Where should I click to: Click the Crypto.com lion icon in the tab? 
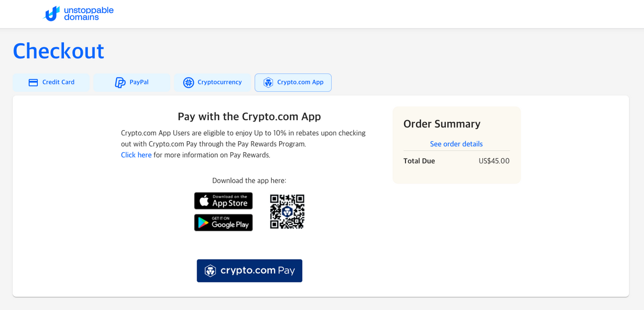(268, 82)
